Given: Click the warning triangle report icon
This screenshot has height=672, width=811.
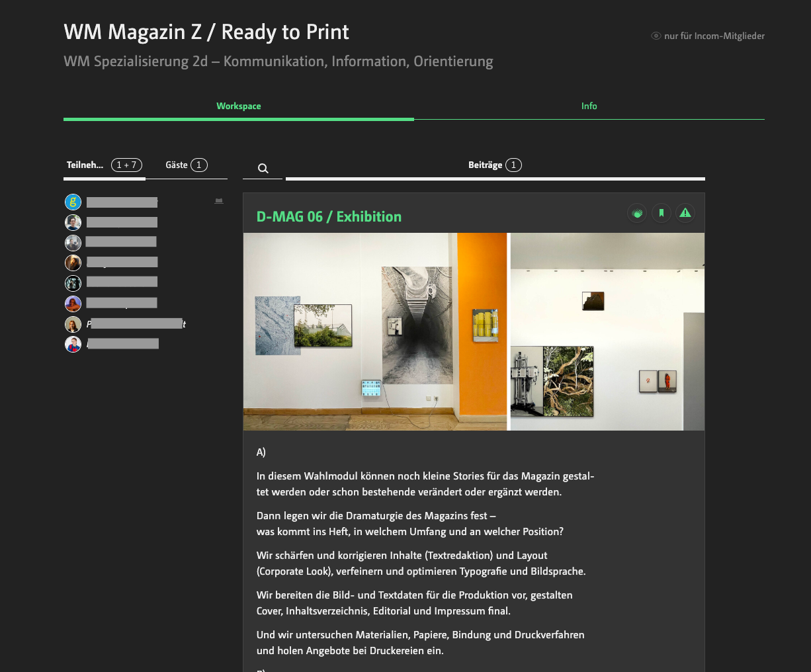Looking at the screenshot, I should pyautogui.click(x=685, y=213).
